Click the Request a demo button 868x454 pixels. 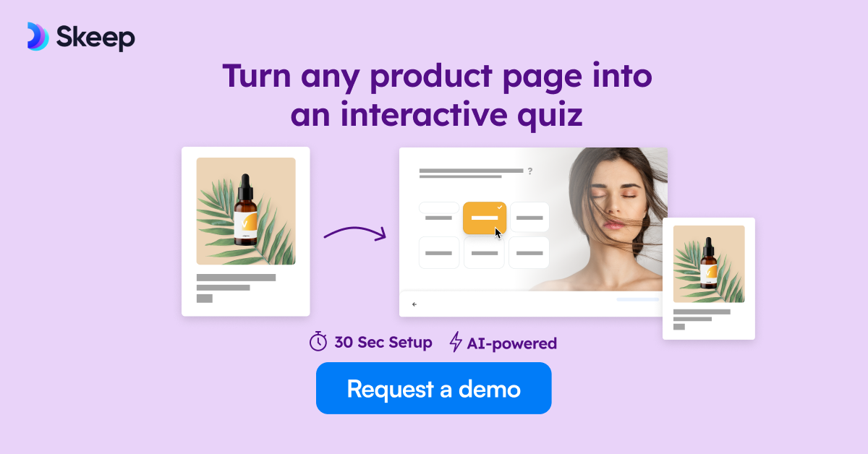[x=433, y=388]
